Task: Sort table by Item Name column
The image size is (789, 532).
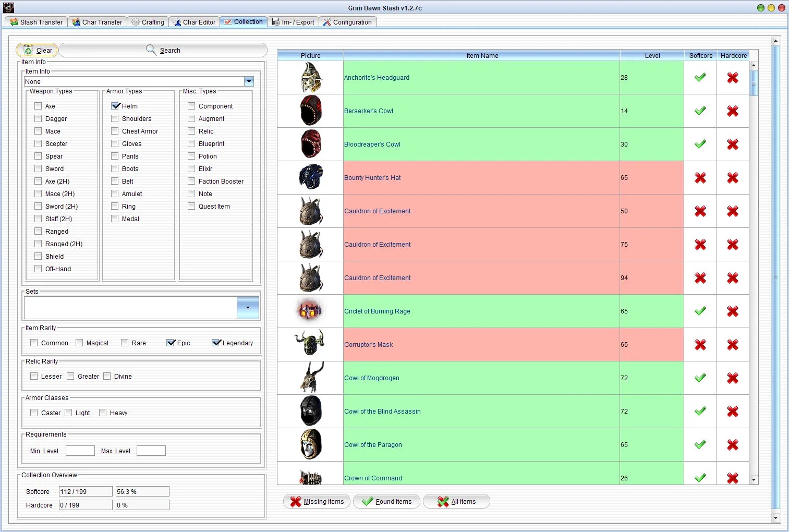Action: click(482, 55)
